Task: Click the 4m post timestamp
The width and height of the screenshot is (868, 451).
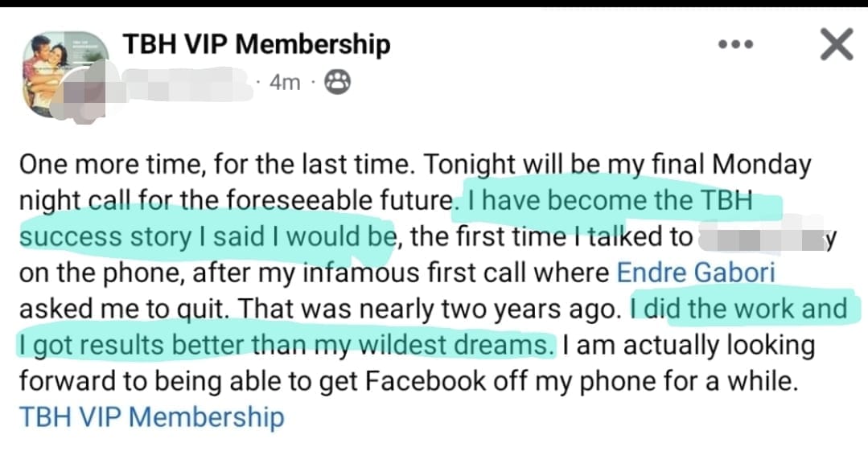Action: click(284, 82)
